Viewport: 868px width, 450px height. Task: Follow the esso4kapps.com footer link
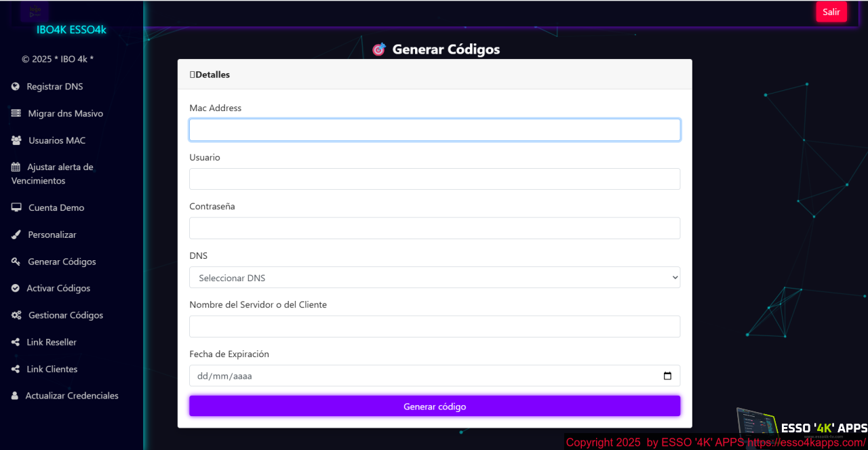pyautogui.click(x=806, y=443)
